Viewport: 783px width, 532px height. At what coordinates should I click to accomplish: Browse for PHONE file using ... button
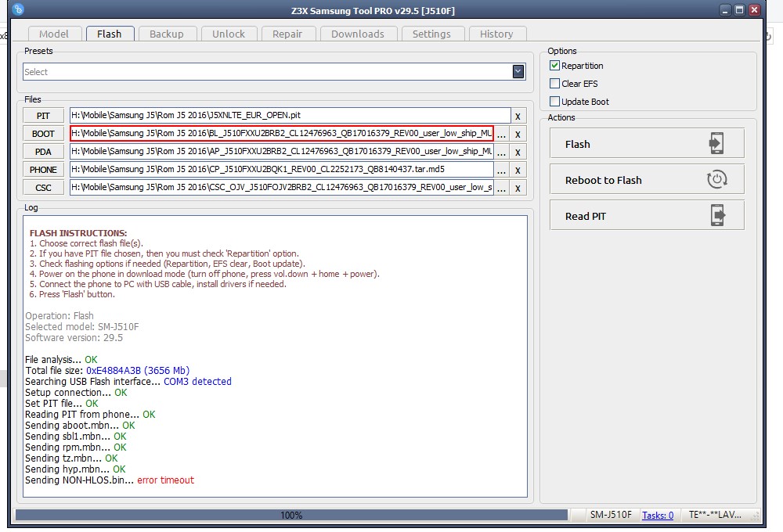point(501,170)
